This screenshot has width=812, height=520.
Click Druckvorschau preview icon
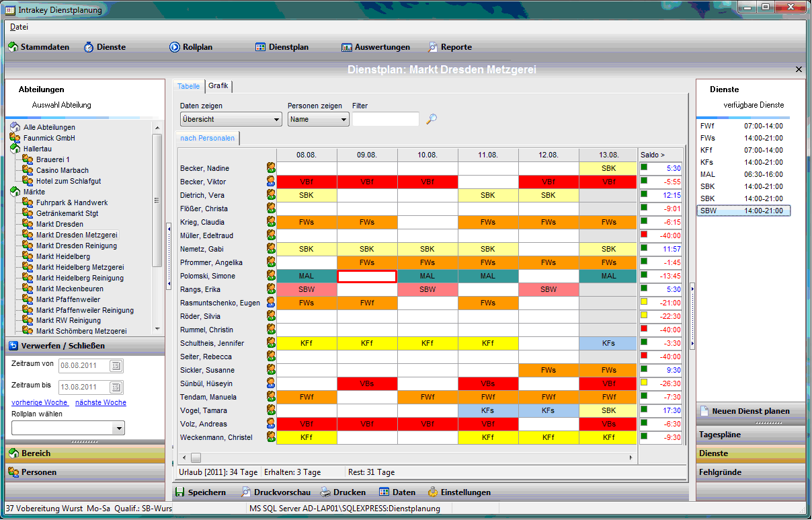[x=245, y=492]
